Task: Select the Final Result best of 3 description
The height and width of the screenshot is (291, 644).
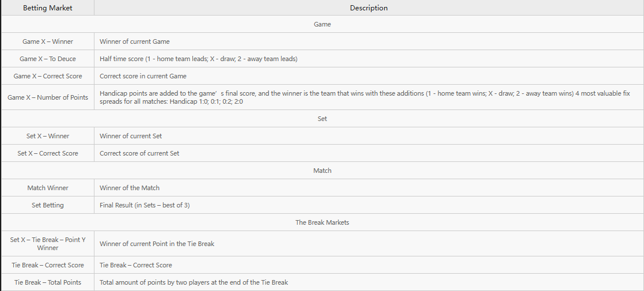Action: [145, 205]
